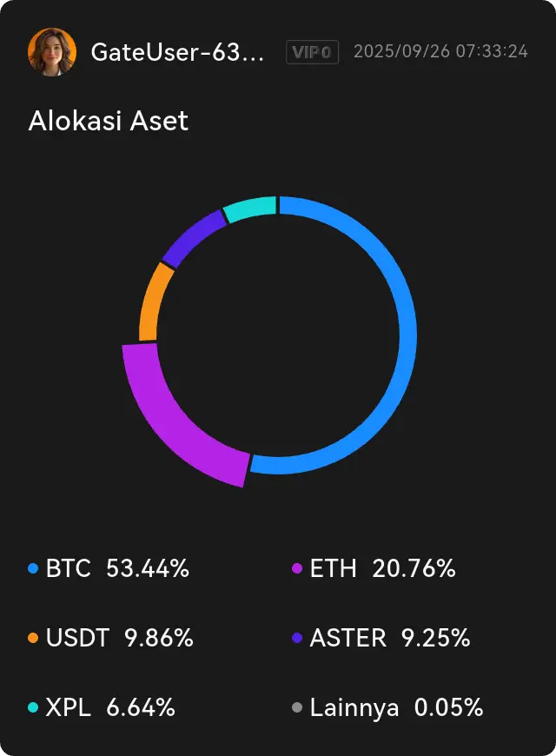Viewport: 556px width, 756px height.
Task: Click the timestamp 2025/09/26 07:33:24
Action: [440, 52]
